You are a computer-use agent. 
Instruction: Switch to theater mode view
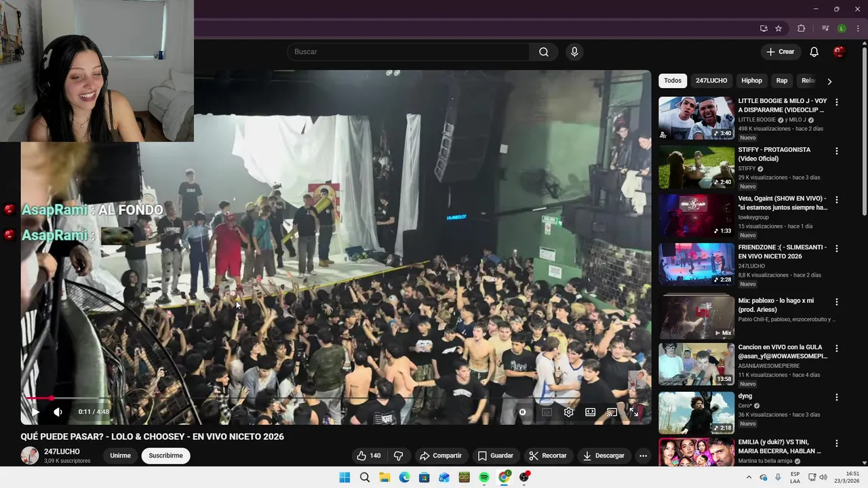click(x=591, y=412)
